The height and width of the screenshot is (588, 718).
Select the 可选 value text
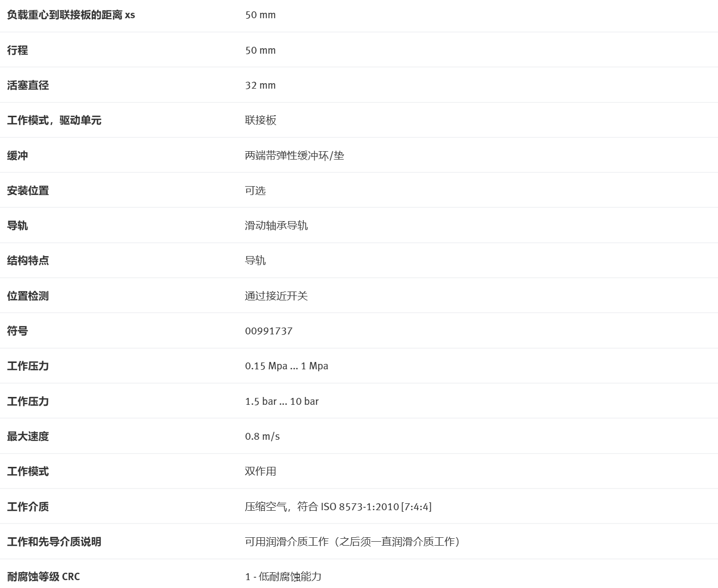(255, 191)
